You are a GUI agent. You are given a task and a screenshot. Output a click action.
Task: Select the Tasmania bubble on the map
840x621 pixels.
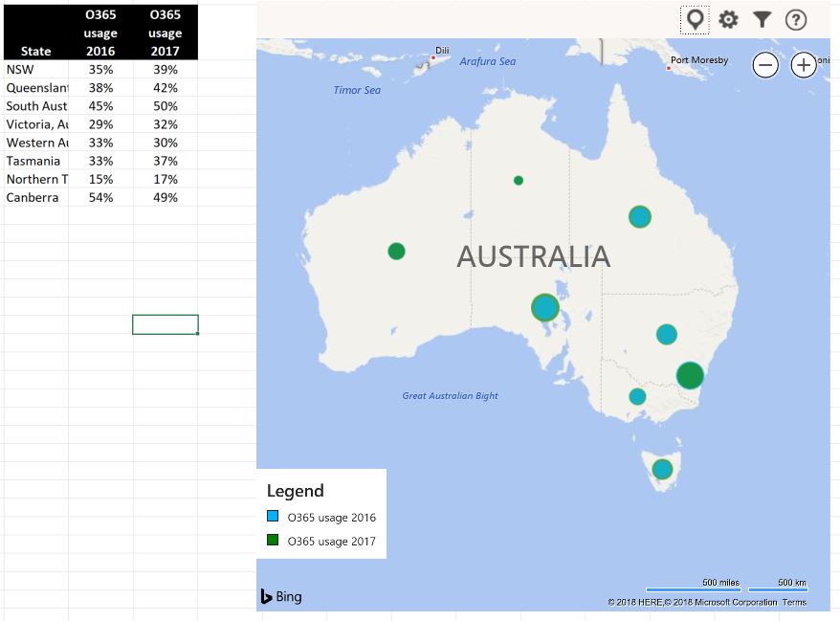662,470
